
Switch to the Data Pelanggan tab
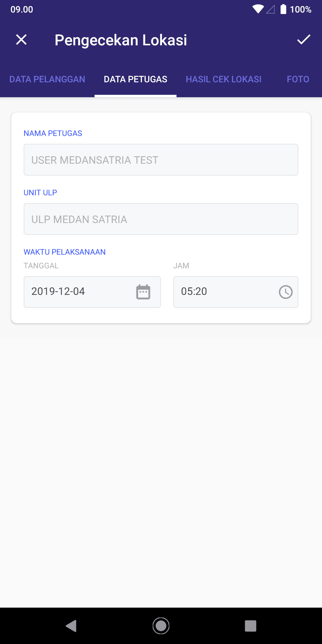(47, 79)
